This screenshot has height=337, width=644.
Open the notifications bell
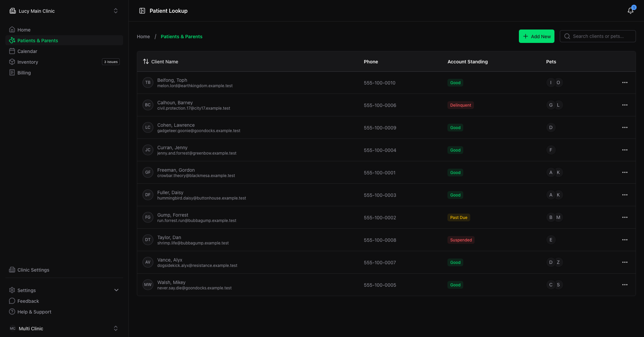tap(631, 11)
